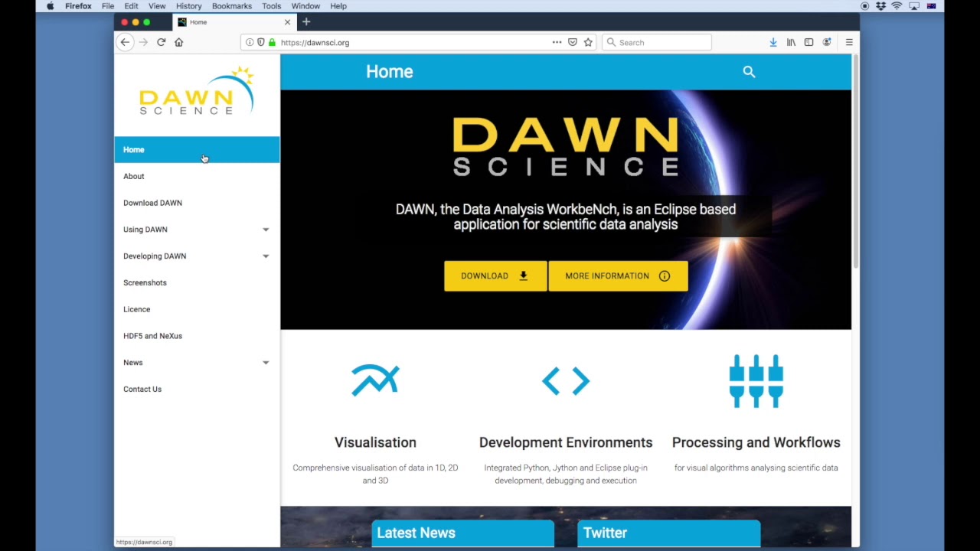980x551 pixels.
Task: Click the Processing and Workflows heading
Action: (756, 442)
